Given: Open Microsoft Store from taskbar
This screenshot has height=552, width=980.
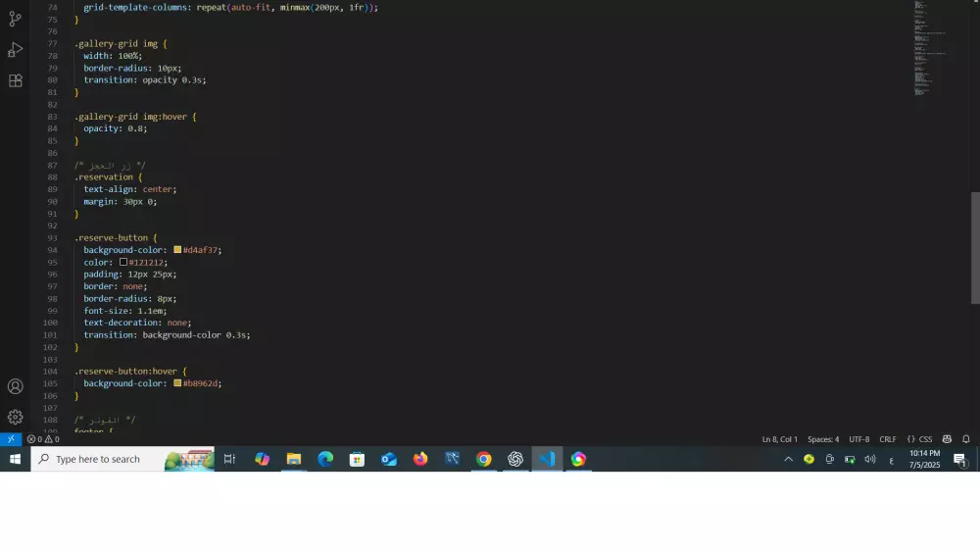Looking at the screenshot, I should [x=357, y=459].
